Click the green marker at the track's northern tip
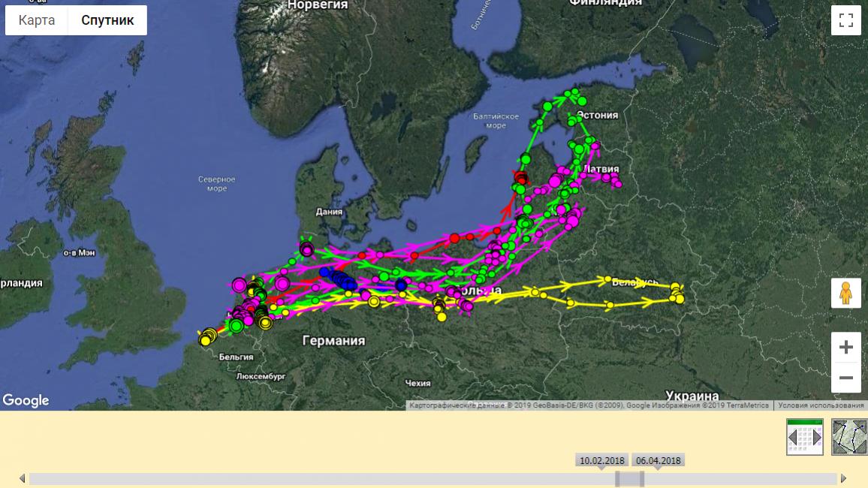The width and height of the screenshot is (868, 488). (x=575, y=92)
